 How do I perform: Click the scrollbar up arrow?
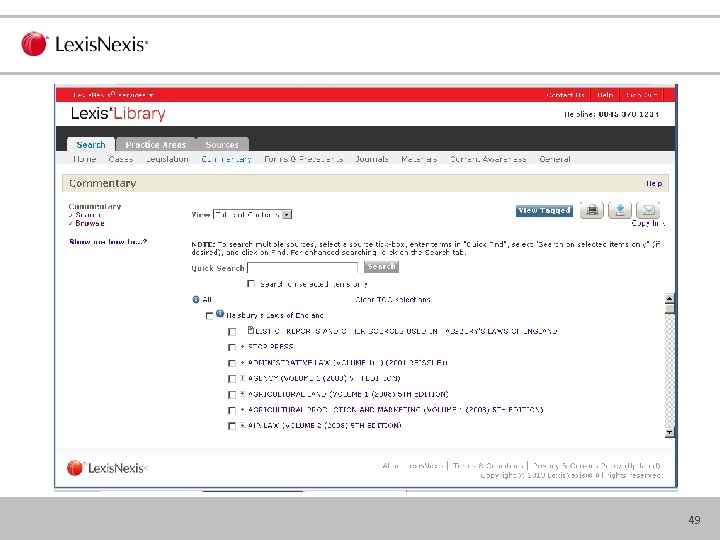(670, 298)
